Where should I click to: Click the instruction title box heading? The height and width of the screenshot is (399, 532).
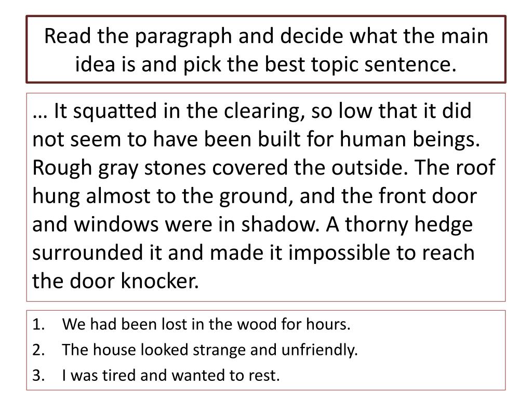click(x=266, y=49)
